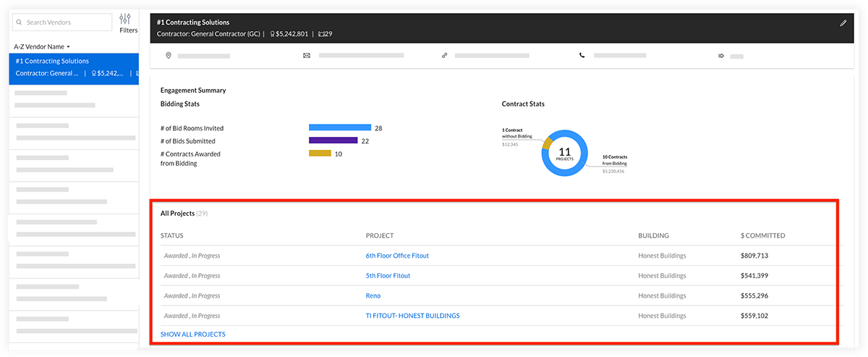The image size is (868, 357).
Task: Click the website link icon
Action: click(444, 55)
